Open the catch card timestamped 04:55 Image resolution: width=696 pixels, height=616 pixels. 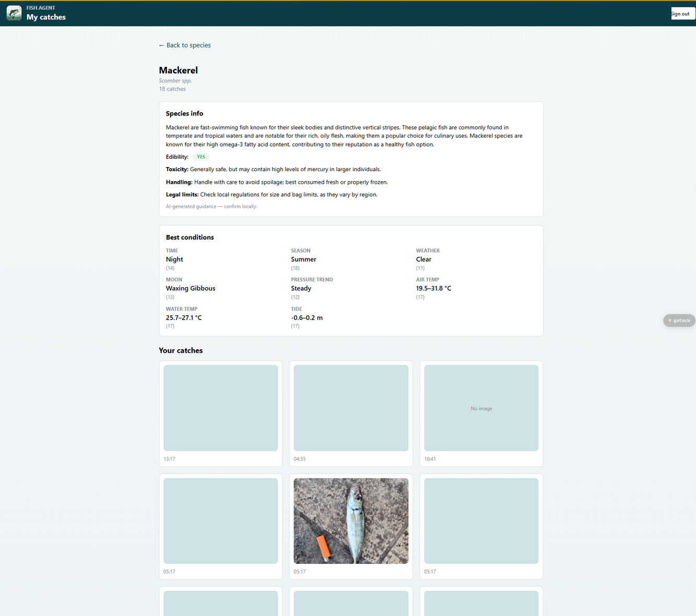[x=351, y=413]
